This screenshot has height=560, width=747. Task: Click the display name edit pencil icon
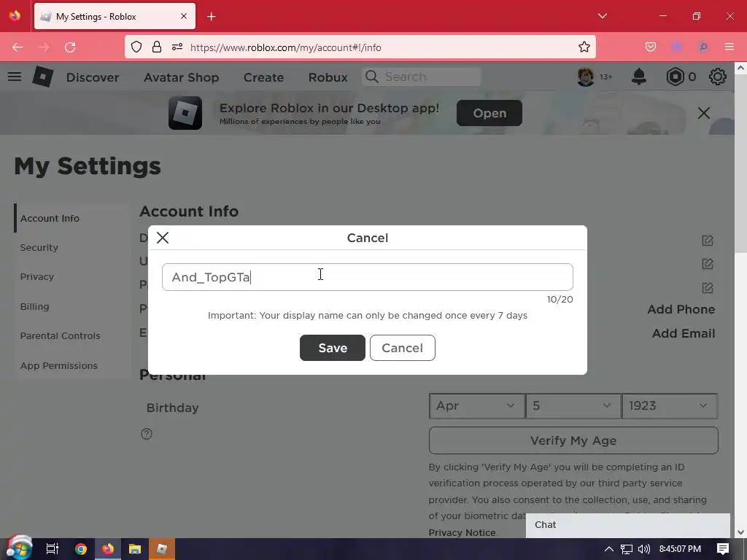point(708,241)
